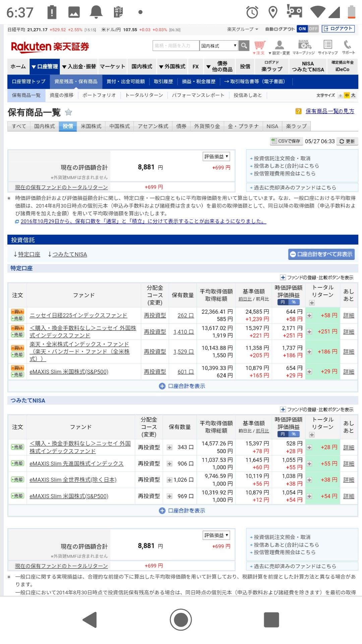Select the 米国株式 product tab
This screenshot has height=644, width=362.
(x=91, y=126)
